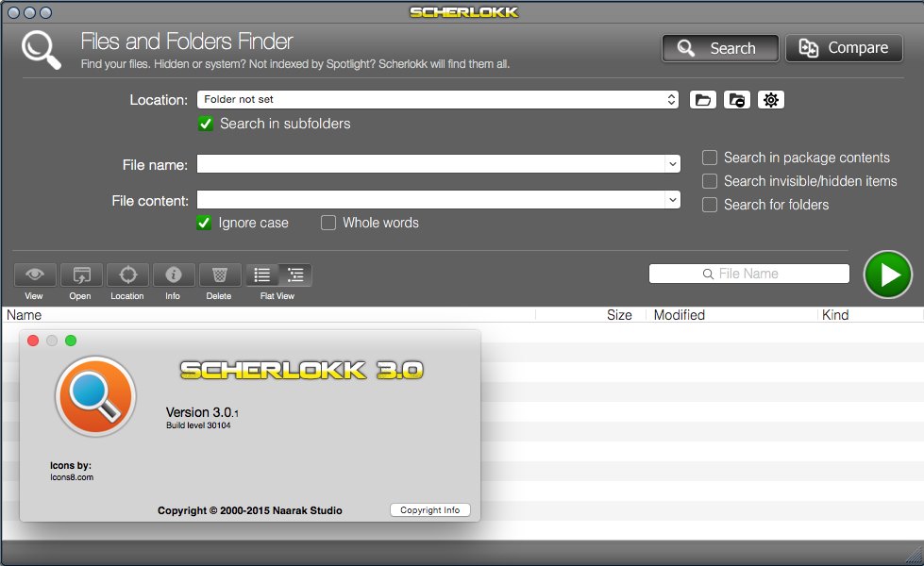
Task: Click Copyright 2000-2015 Naarak Studio text
Action: (x=250, y=510)
